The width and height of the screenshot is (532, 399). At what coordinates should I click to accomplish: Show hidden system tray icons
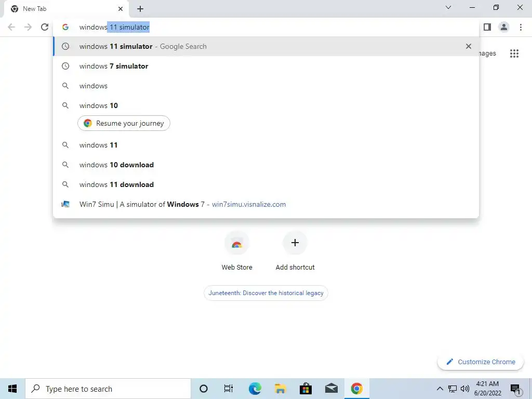click(440, 389)
